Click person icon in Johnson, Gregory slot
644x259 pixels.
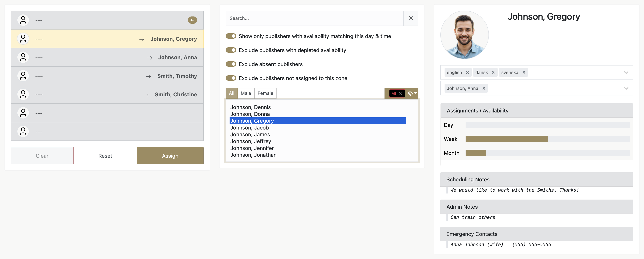(23, 39)
